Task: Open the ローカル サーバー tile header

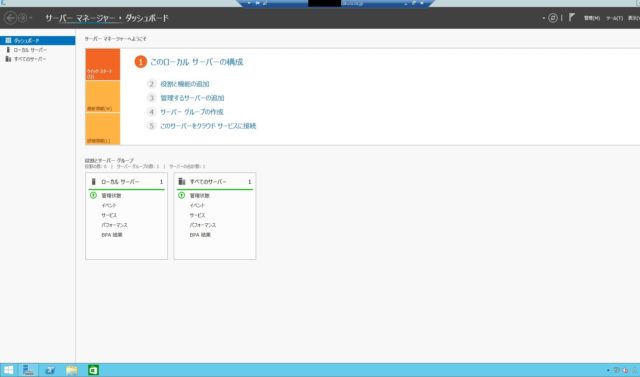Action: click(127, 182)
